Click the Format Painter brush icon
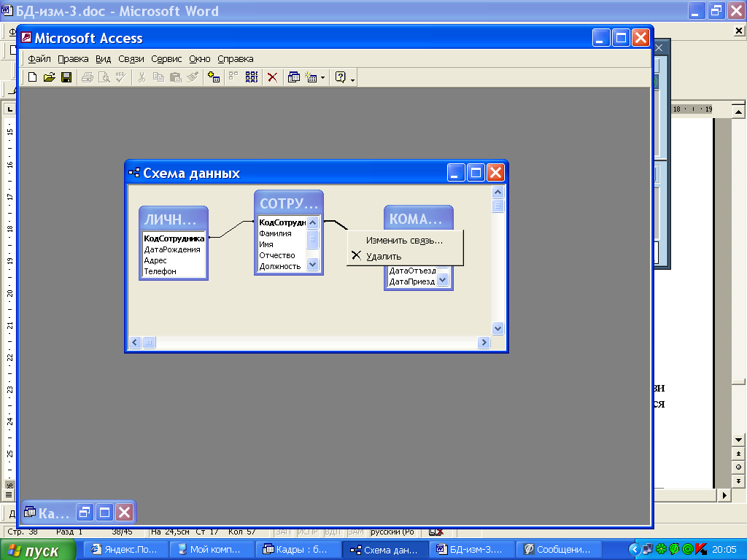Viewport: 747px width, 560px height. click(193, 77)
